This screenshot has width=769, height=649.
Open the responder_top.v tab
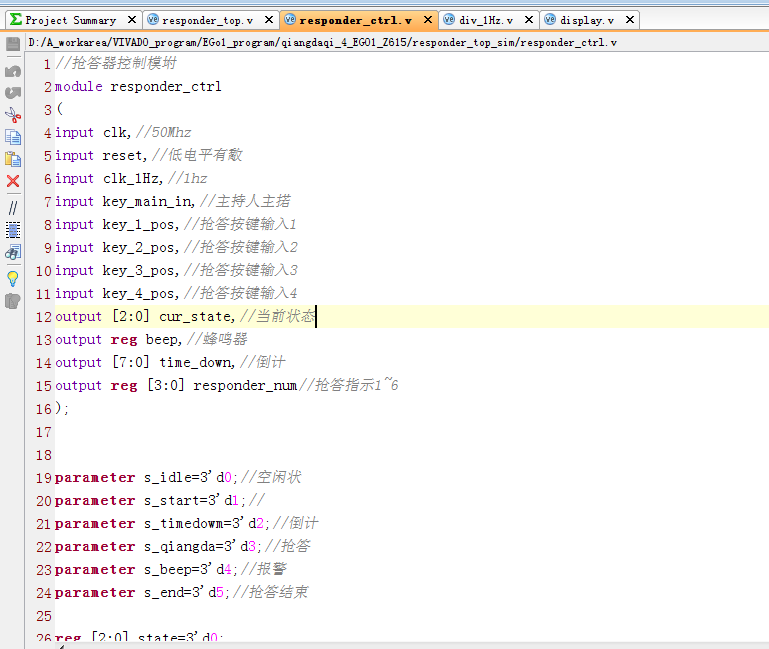(x=206, y=20)
